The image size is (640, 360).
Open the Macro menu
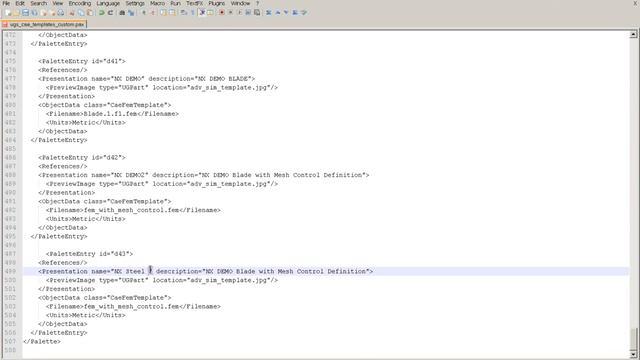(158, 3)
